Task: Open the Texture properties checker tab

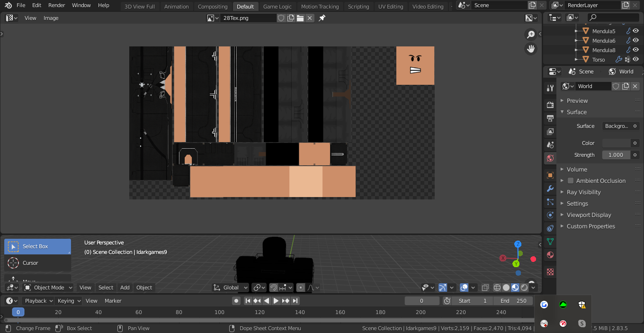Action: (550, 272)
